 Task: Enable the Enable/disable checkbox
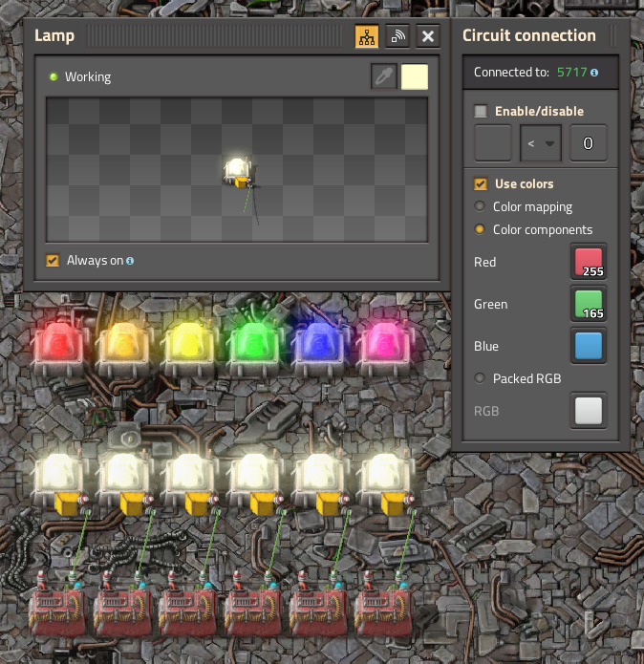(481, 111)
